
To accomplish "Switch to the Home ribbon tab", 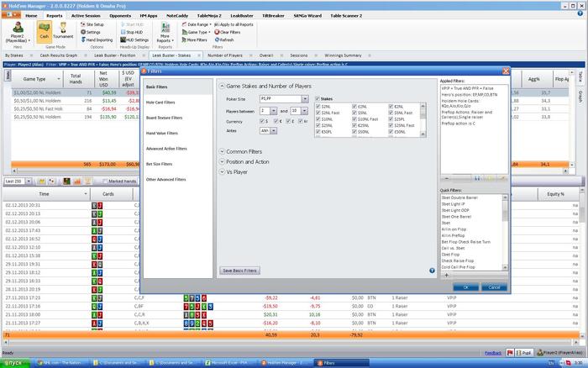I will coord(31,16).
